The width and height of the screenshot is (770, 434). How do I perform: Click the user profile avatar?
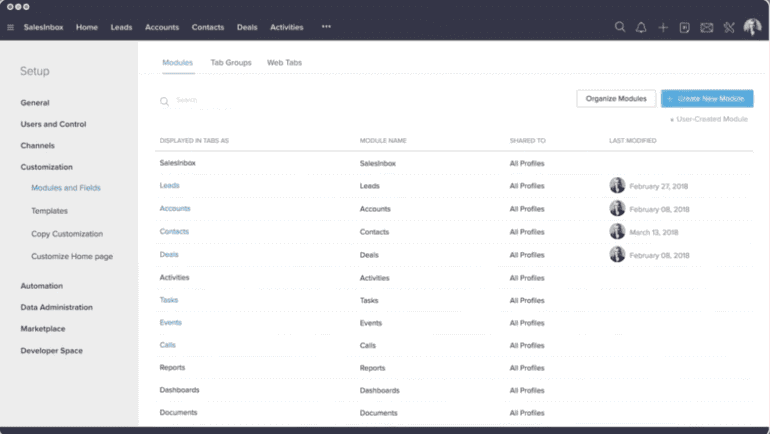point(752,27)
